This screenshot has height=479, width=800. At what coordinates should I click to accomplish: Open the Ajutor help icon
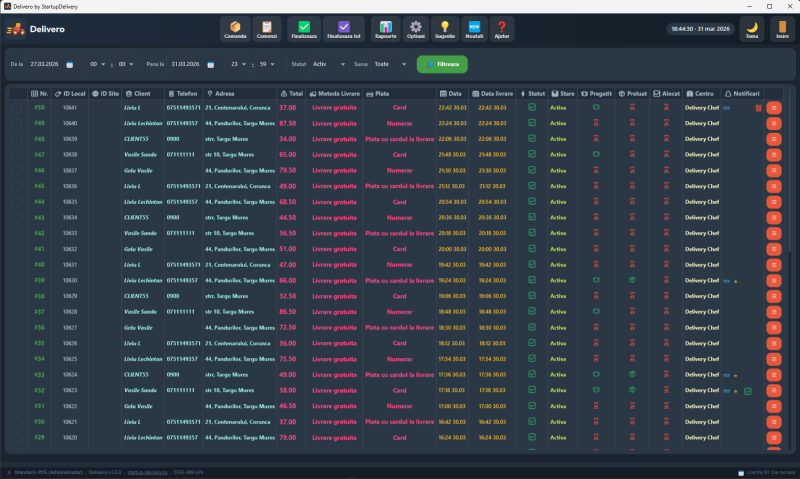pyautogui.click(x=502, y=29)
